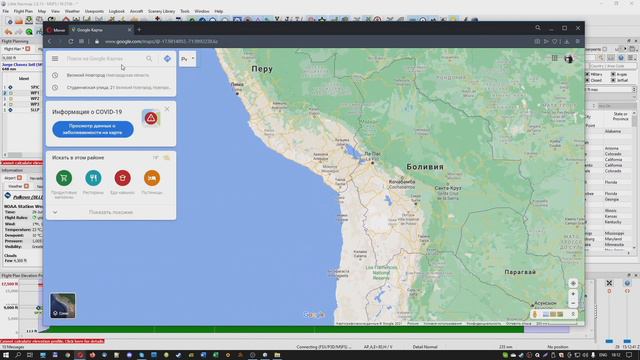Zoom in on the Google map
Image resolution: width=640 pixels, height=360 pixels.
[573, 294]
